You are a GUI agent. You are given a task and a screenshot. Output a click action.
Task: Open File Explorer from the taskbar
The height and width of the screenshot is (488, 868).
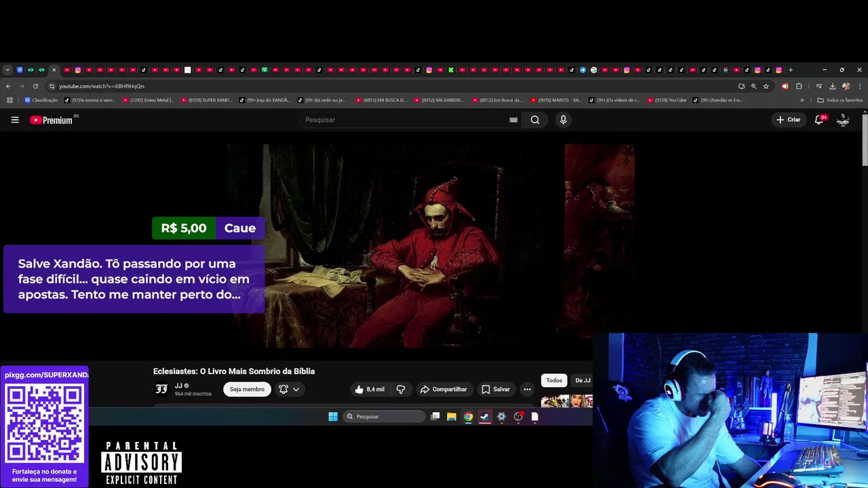coord(451,416)
